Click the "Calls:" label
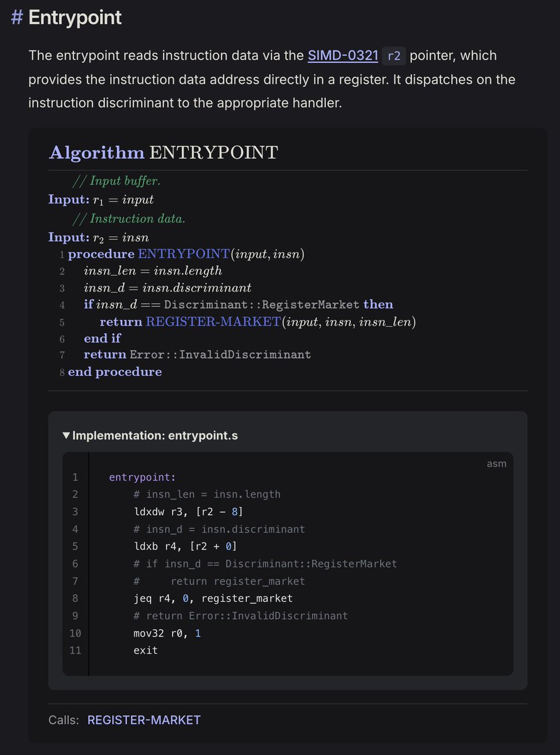Screen dimensions: 560x755 tap(64, 720)
